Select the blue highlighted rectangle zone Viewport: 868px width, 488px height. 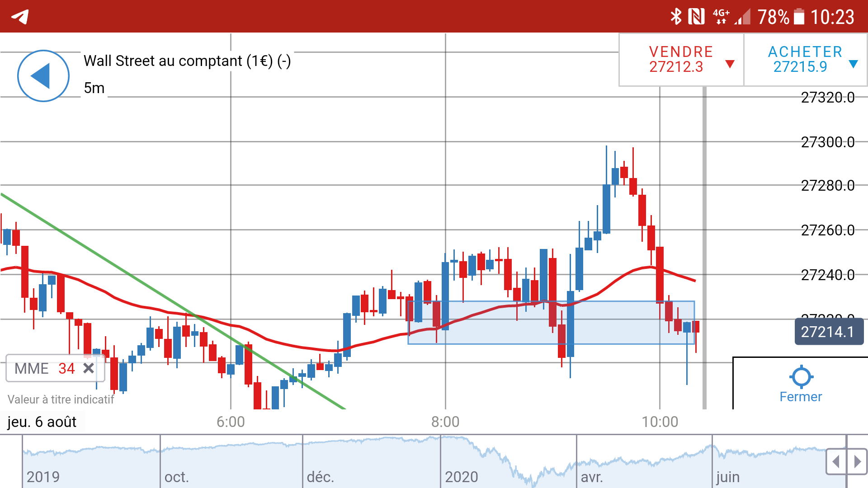coord(497,334)
